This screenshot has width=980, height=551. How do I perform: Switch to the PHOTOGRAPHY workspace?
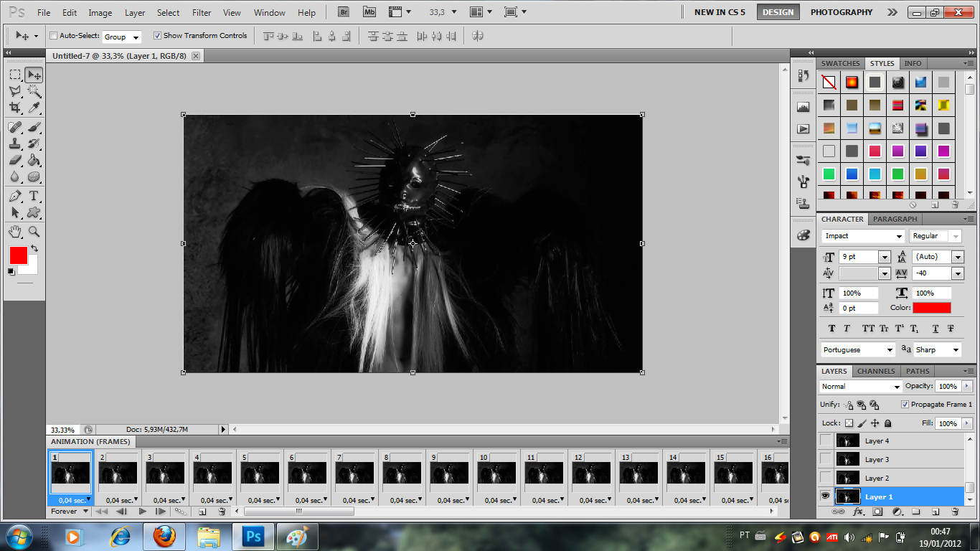click(841, 12)
